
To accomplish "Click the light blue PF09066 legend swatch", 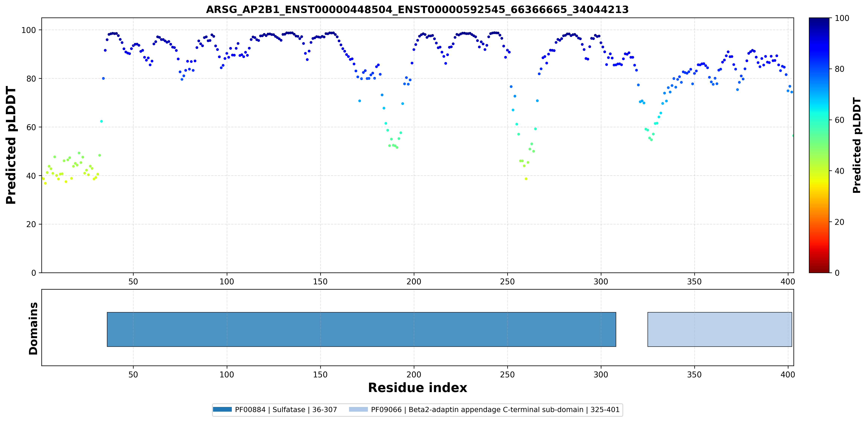I will pos(358,410).
